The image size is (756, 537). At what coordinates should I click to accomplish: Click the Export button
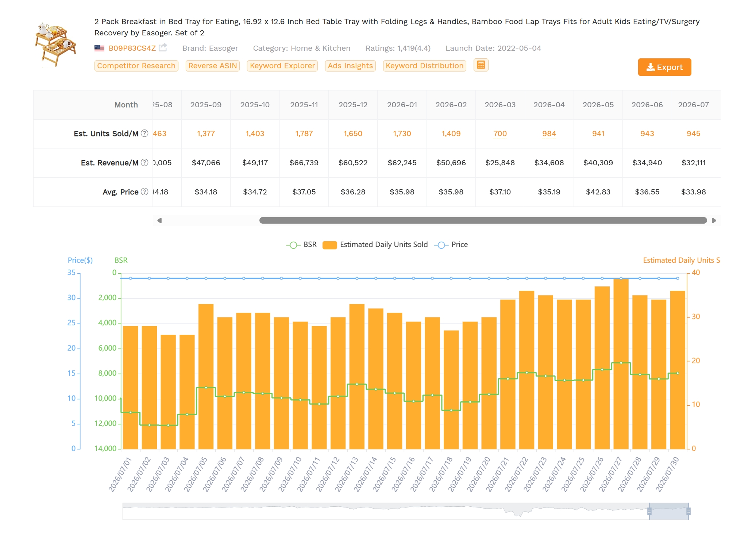pos(664,67)
